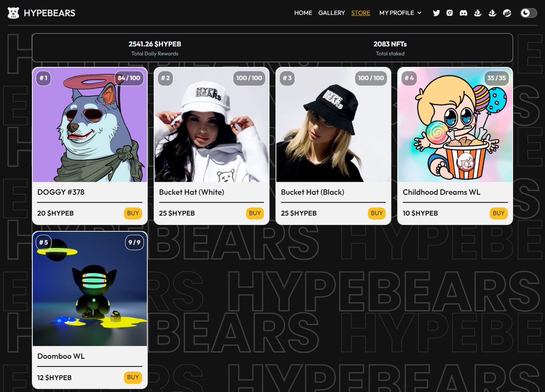
Task: Click the #4 badge on Childhood Dreams
Action: (x=409, y=78)
